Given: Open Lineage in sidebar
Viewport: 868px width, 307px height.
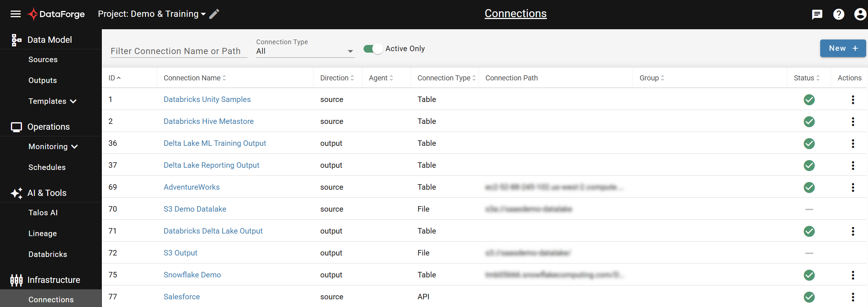Looking at the screenshot, I should (x=43, y=234).
